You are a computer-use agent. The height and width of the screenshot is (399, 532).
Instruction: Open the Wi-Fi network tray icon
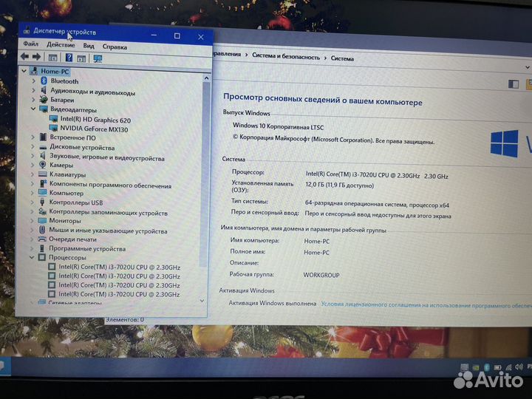click(508, 367)
